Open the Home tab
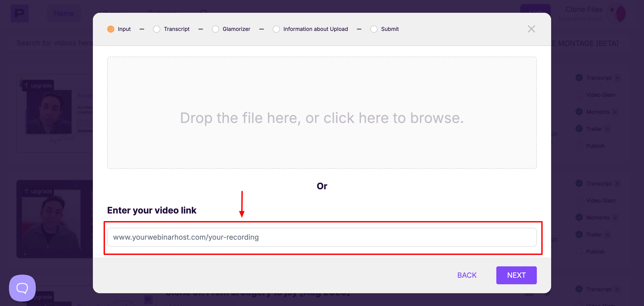 [x=64, y=13]
